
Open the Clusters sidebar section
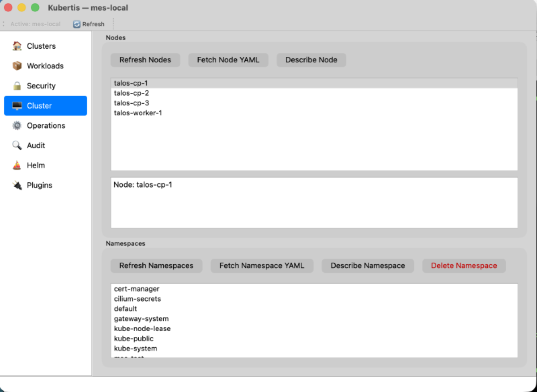[x=46, y=46]
